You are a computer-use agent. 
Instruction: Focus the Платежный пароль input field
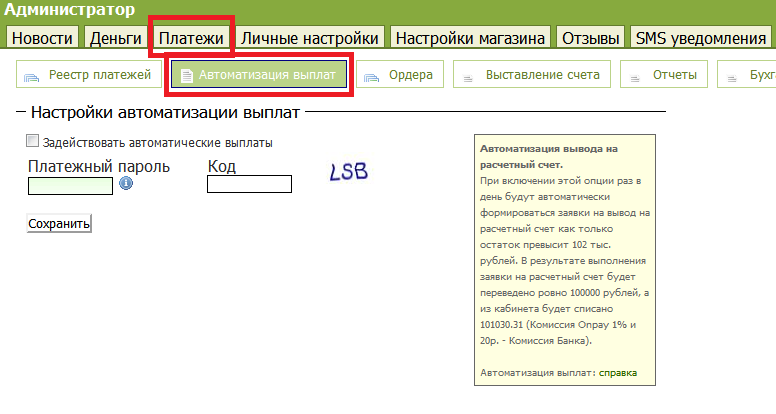[x=70, y=185]
